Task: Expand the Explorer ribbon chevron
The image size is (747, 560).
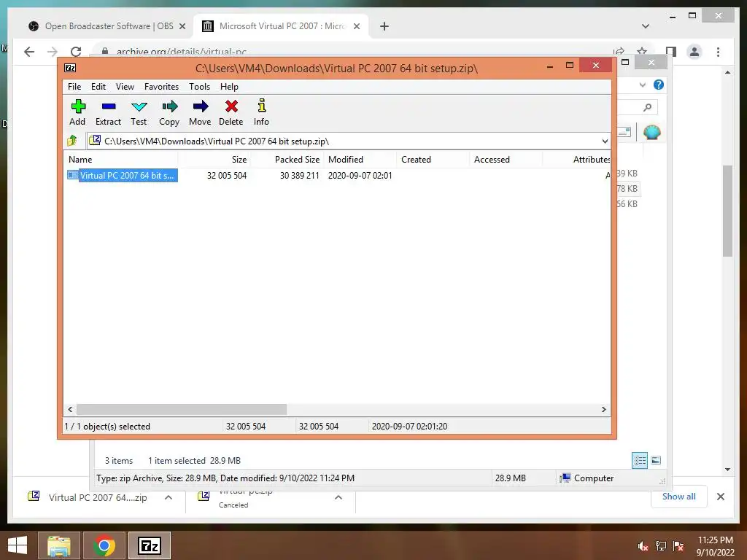Action: (x=642, y=85)
